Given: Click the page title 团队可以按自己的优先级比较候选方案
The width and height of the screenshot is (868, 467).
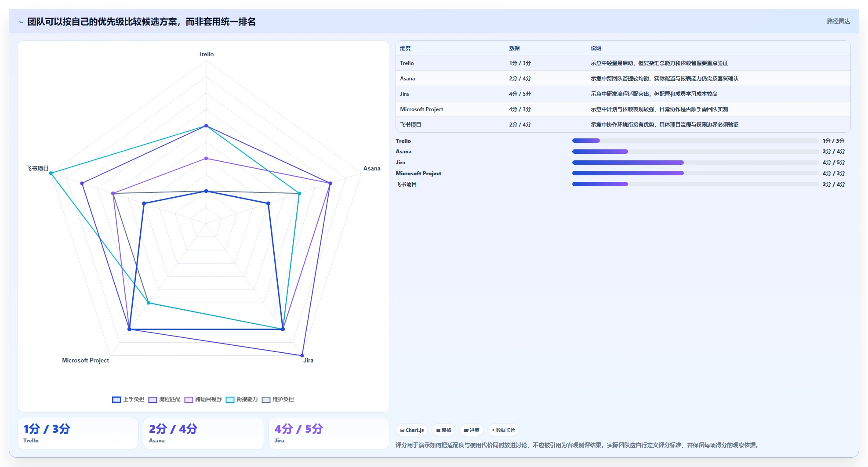Looking at the screenshot, I should (142, 22).
